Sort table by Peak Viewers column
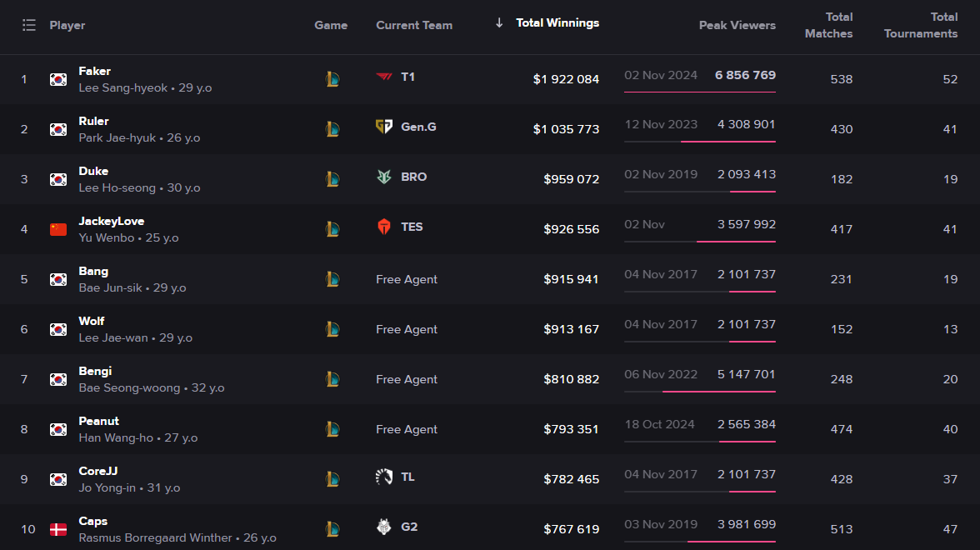Screen dimensions: 980x550 (737, 25)
